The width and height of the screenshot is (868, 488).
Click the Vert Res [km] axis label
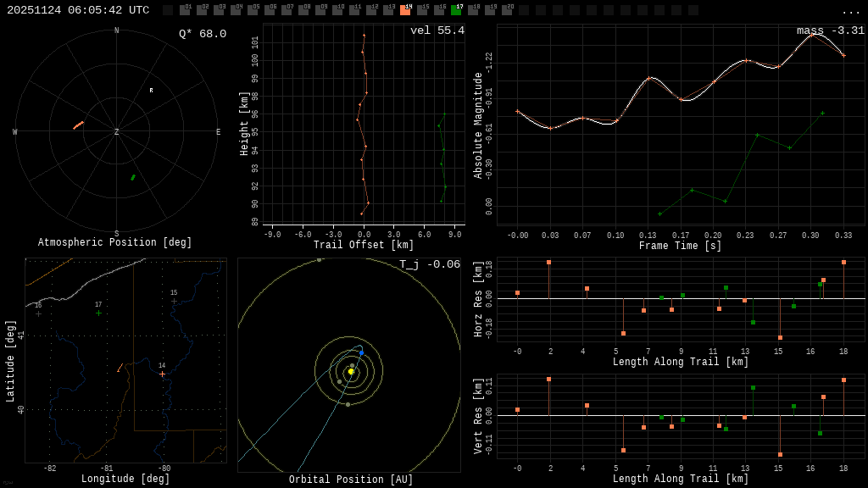pos(478,416)
